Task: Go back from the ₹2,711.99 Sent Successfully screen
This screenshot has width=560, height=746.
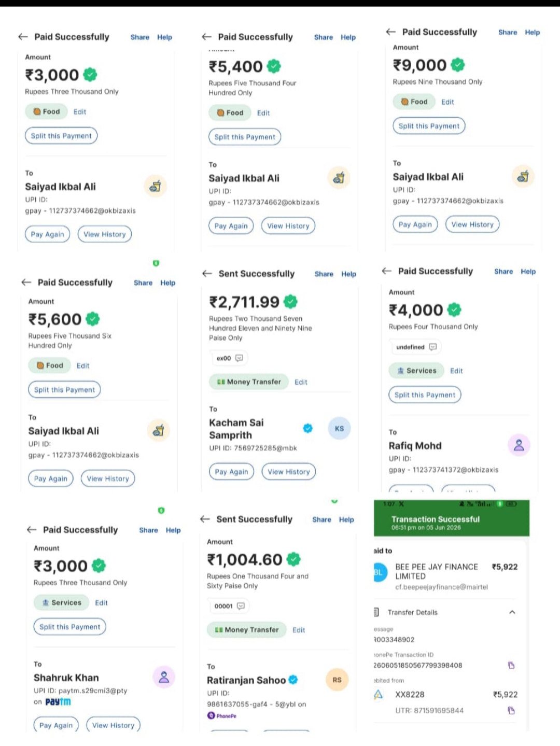Action: 207,274
